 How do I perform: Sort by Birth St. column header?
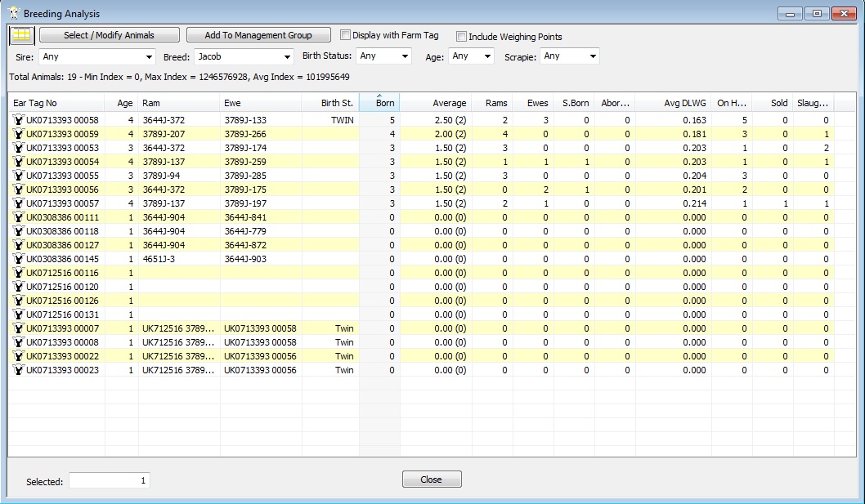[x=330, y=103]
